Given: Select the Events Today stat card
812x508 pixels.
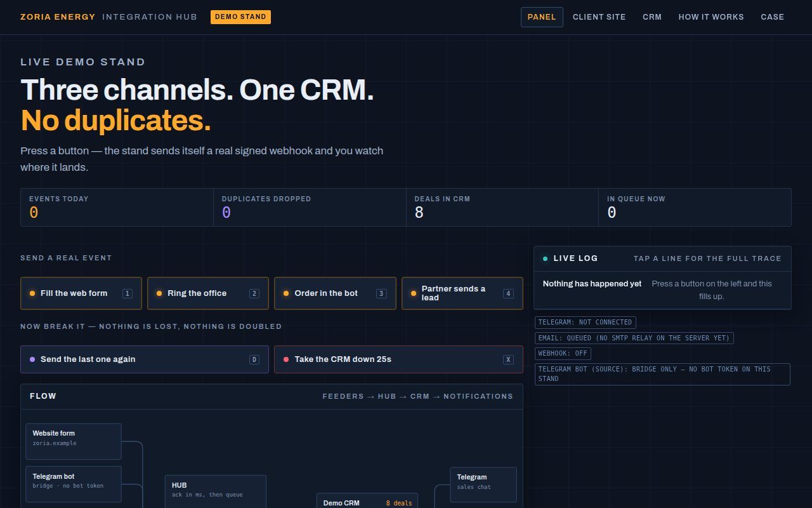Looking at the screenshot, I should [x=117, y=207].
